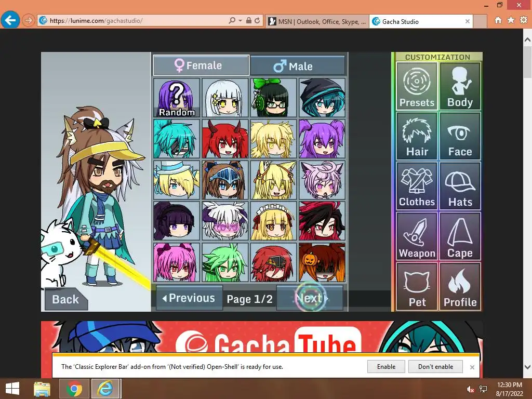Screen dimensions: 532x399
Task: Click the browser back arrow
Action: pyautogui.click(x=10, y=20)
